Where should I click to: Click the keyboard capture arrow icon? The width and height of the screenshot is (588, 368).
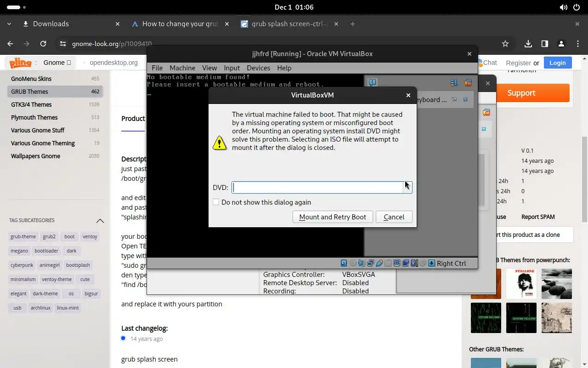coord(431,263)
